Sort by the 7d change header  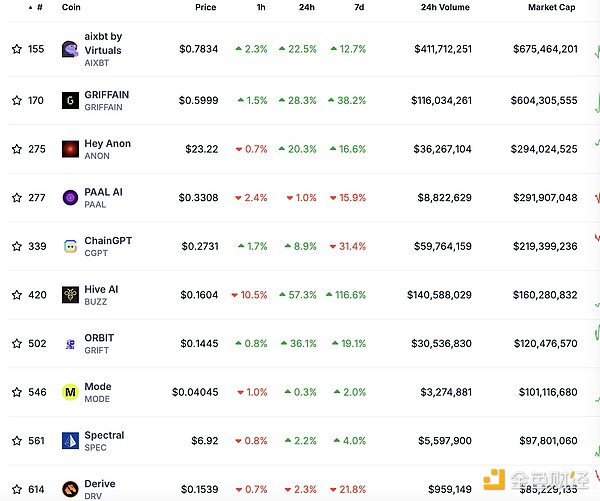[x=359, y=7]
